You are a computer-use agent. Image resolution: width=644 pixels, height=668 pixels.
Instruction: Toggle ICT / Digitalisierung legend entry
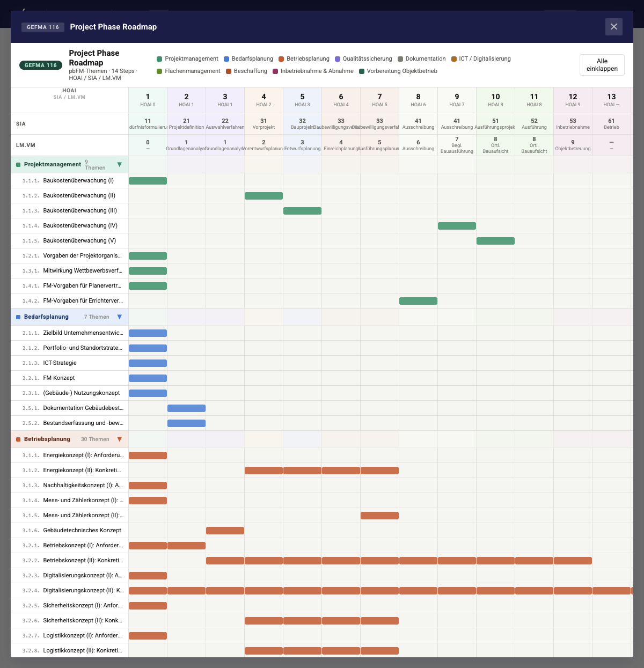coord(481,59)
